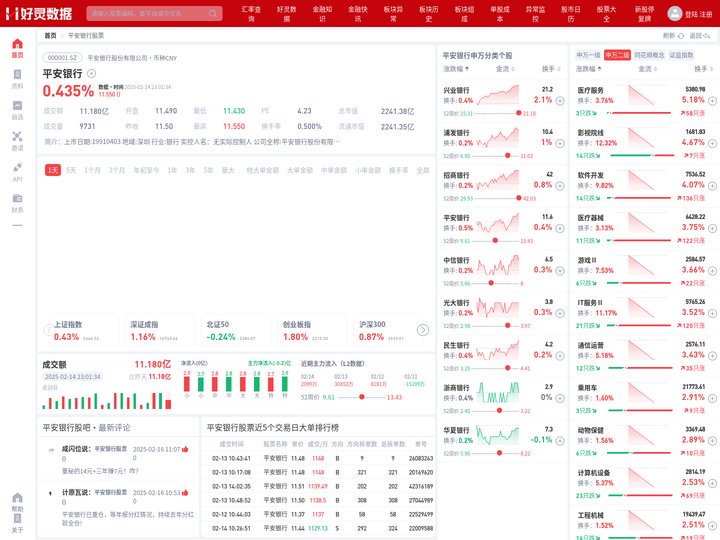Click plus icon on 影视院线 sector row
720x540 pixels.
click(x=712, y=143)
